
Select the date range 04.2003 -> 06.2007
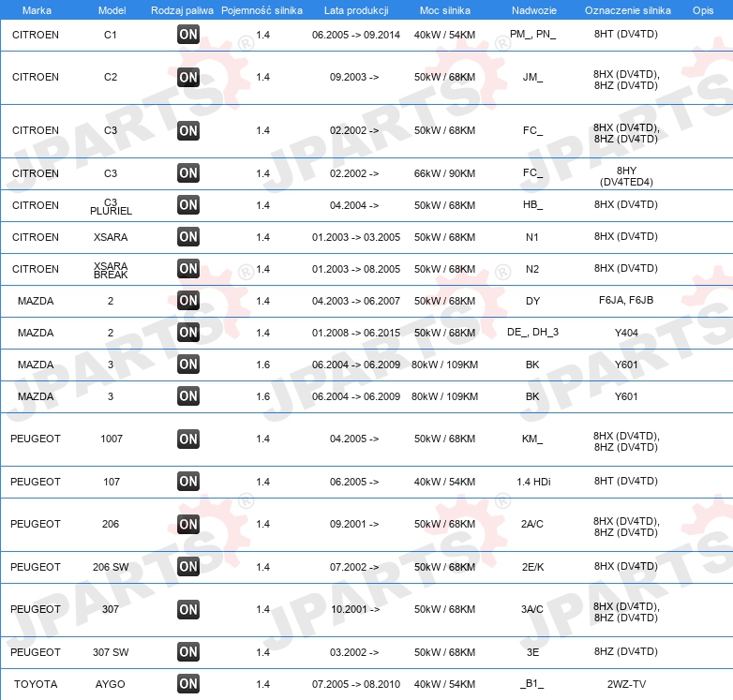point(356,301)
